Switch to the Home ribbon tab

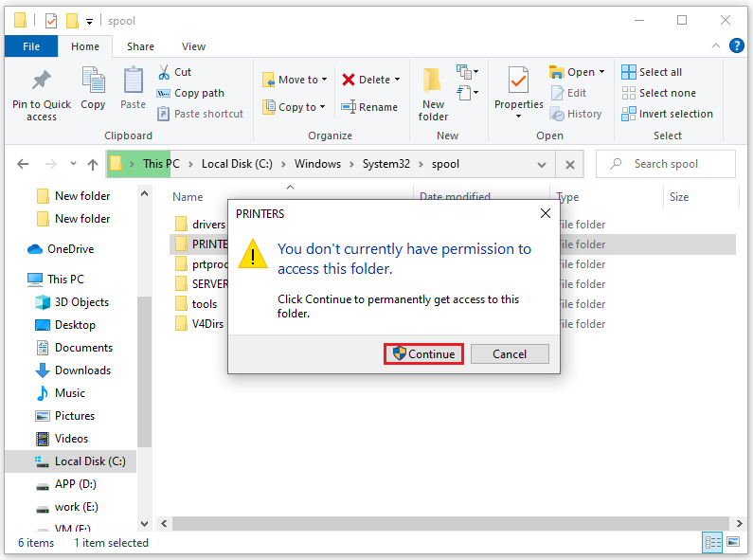[x=85, y=46]
